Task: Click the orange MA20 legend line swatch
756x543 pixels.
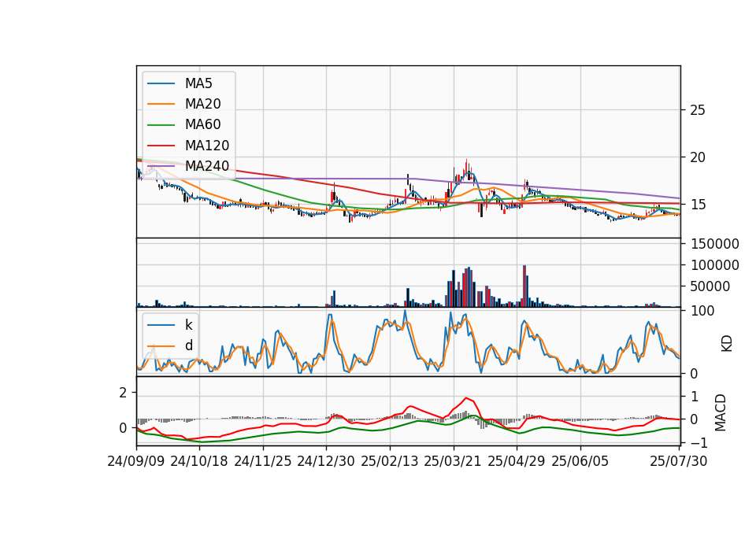Action: [161, 104]
